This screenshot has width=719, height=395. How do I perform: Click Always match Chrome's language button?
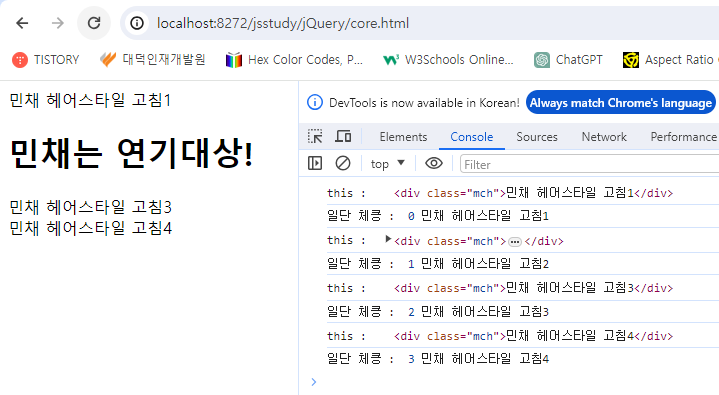pyautogui.click(x=621, y=102)
